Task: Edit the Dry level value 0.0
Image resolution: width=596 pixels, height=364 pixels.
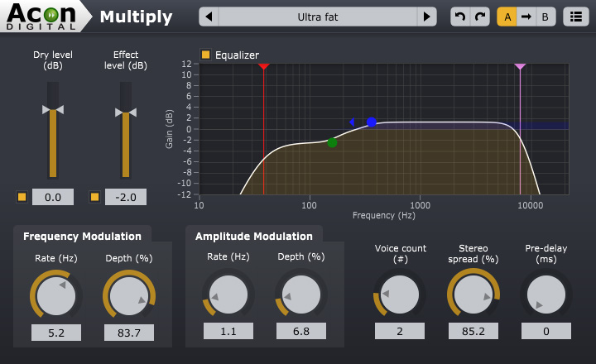Action: tap(53, 197)
